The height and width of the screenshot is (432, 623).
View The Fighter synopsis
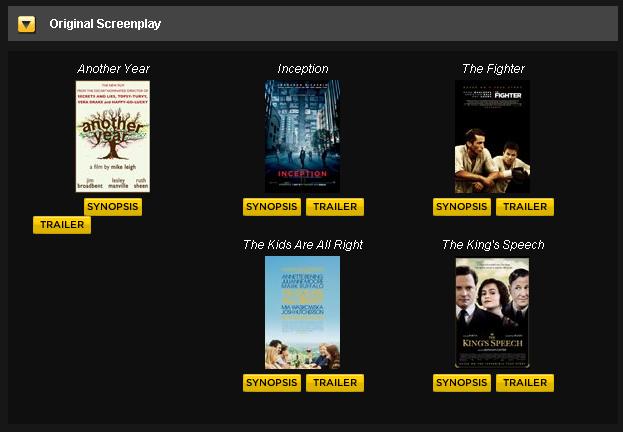pyautogui.click(x=462, y=207)
